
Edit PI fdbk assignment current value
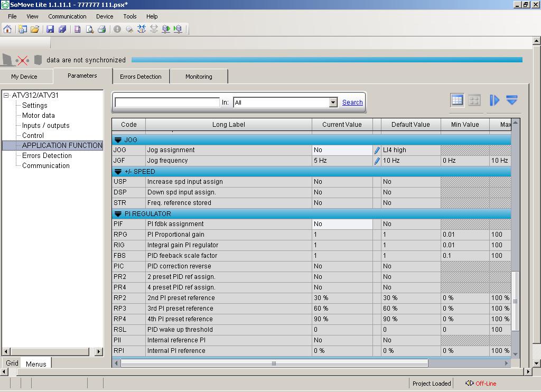342,224
